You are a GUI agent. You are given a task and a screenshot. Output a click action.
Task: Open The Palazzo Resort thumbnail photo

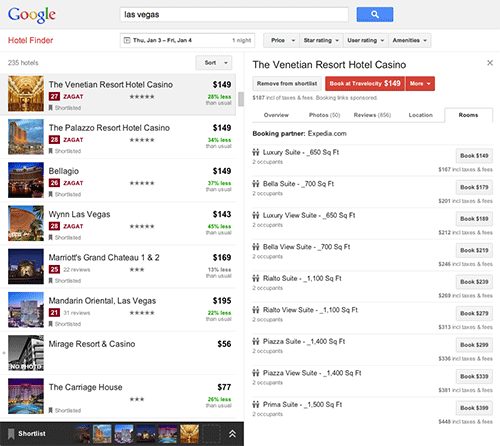26,137
